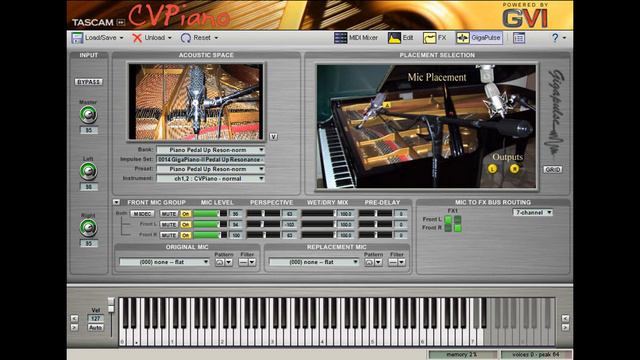Collapse the Front Mic Group section
This screenshot has width=640, height=360.
(x=116, y=202)
